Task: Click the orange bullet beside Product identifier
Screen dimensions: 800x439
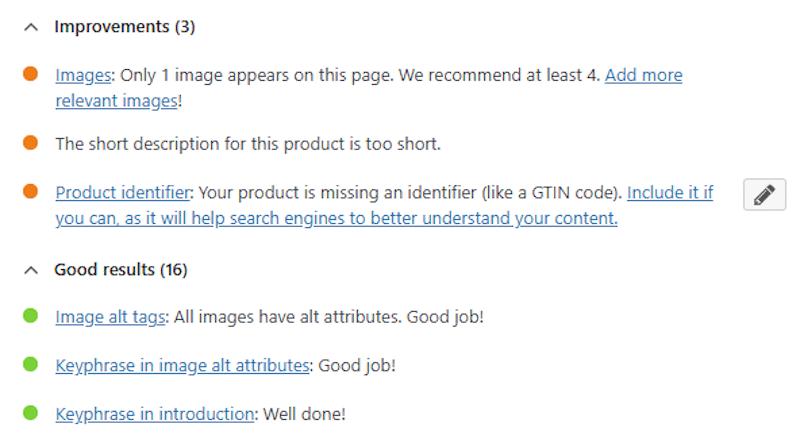Action: pyautogui.click(x=31, y=192)
